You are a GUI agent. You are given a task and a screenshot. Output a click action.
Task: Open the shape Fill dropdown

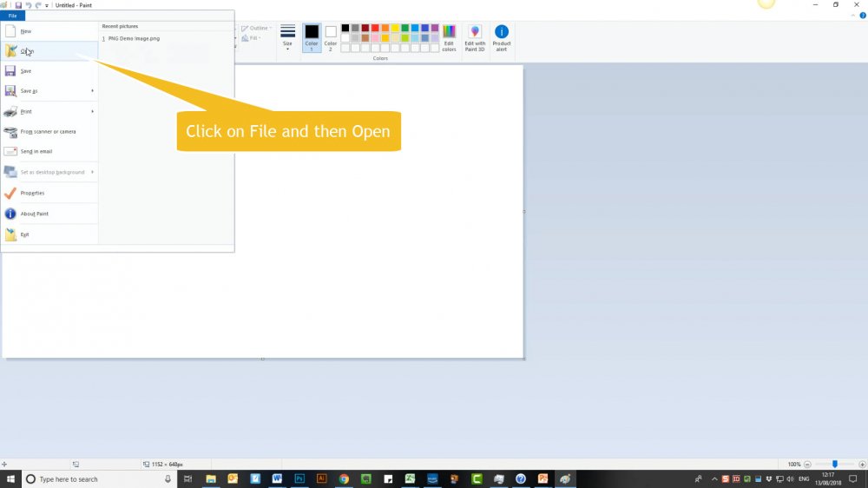(x=252, y=38)
